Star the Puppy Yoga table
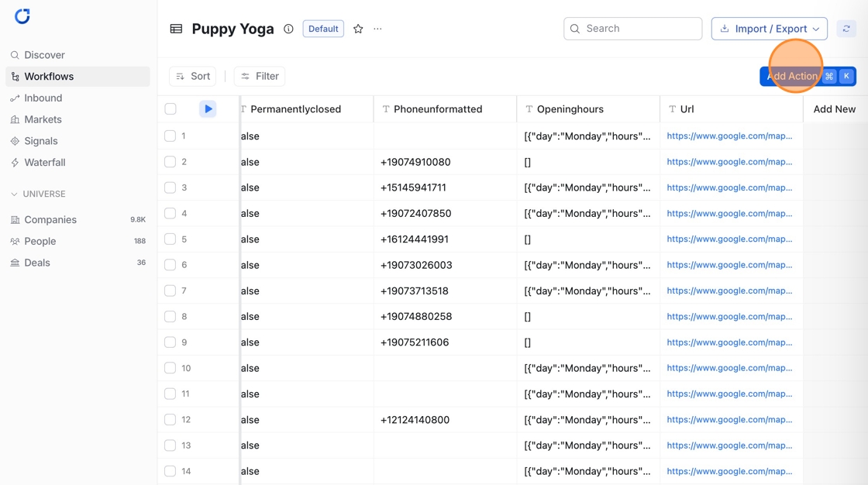Screen dimensions: 868x485 358,29
